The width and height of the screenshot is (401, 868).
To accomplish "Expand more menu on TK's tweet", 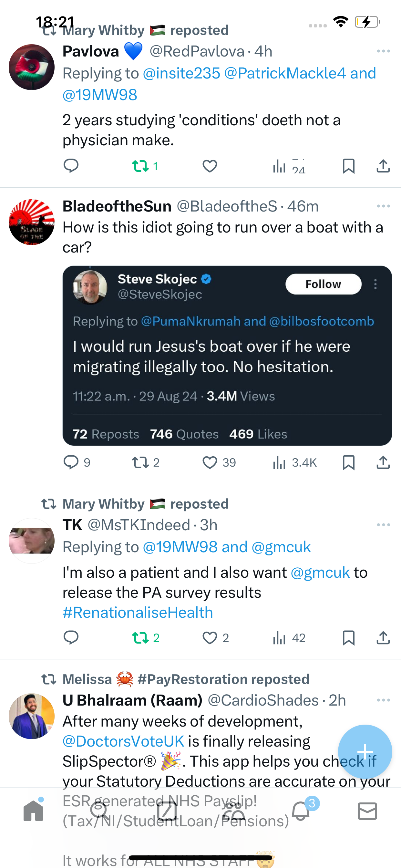I will point(384,525).
